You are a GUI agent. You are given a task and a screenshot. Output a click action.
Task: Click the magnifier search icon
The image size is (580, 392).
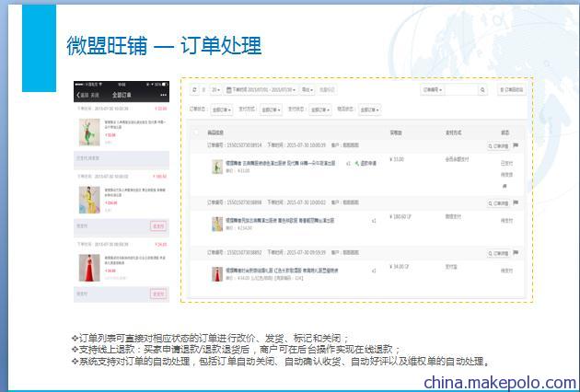tap(482, 90)
